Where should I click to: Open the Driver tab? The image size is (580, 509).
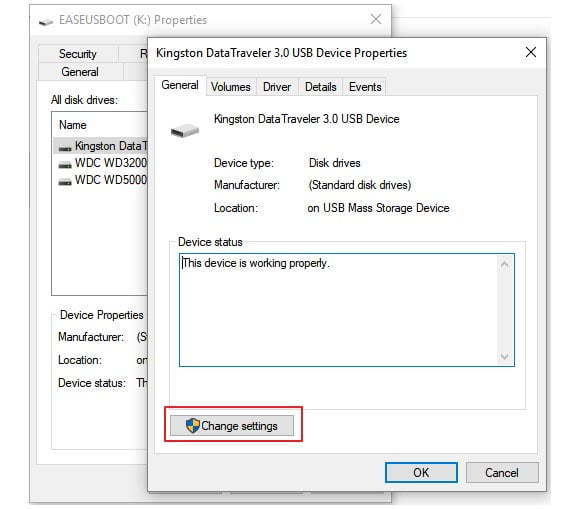tap(277, 87)
